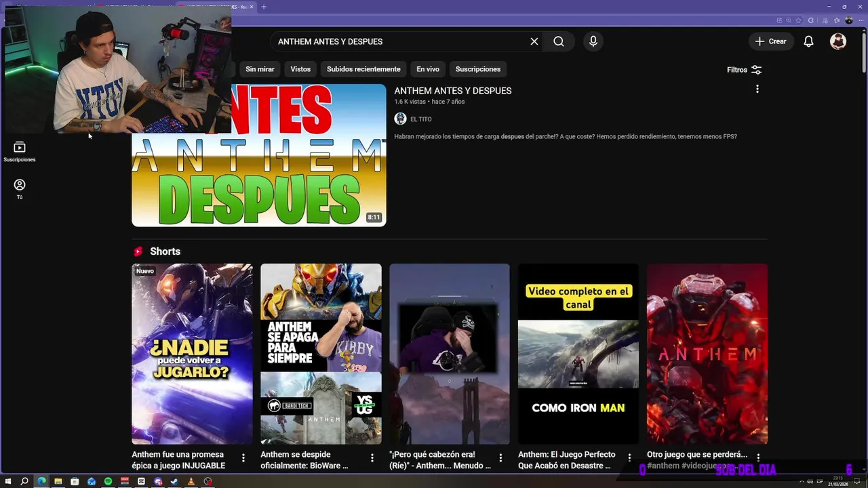This screenshot has height=488, width=868.
Task: Click the video description text 'Habran mejorado los tiempos'
Action: [566, 136]
